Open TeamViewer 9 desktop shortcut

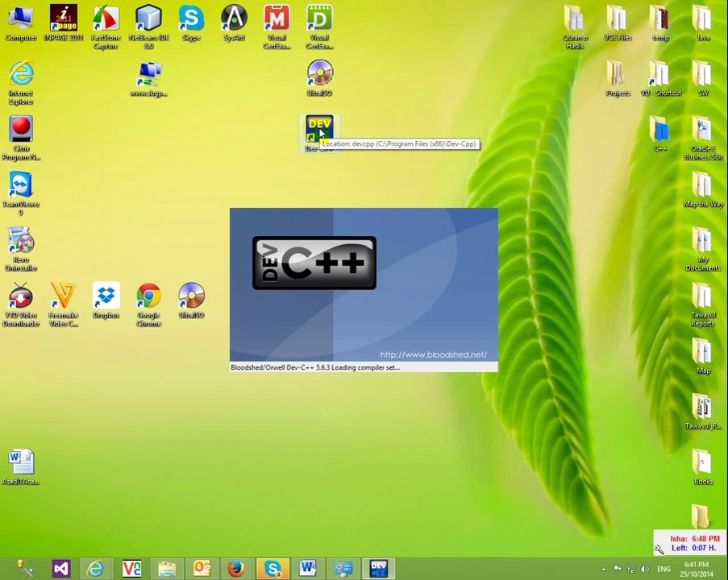pyautogui.click(x=21, y=194)
